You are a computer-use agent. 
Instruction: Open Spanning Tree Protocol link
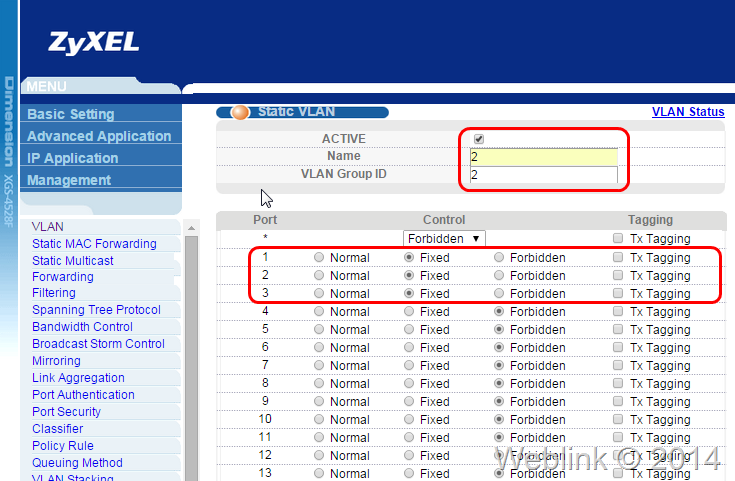click(x=96, y=310)
